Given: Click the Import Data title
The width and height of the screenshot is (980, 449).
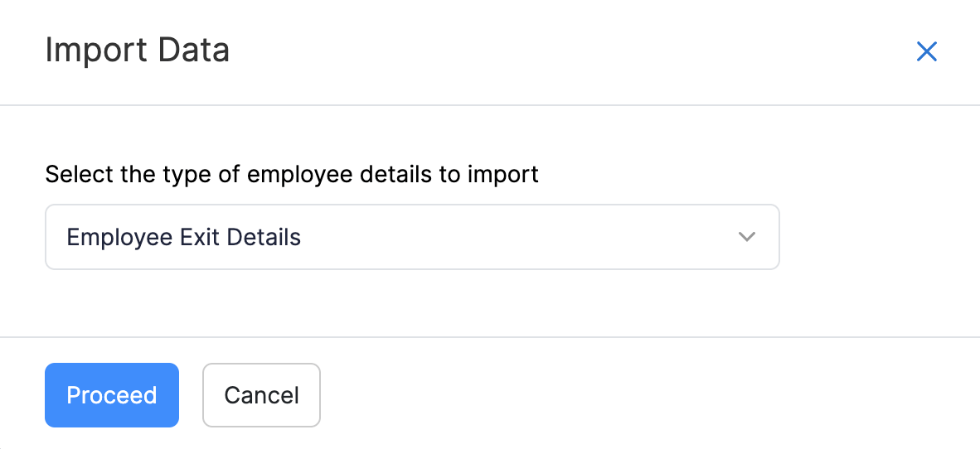Looking at the screenshot, I should click(137, 51).
